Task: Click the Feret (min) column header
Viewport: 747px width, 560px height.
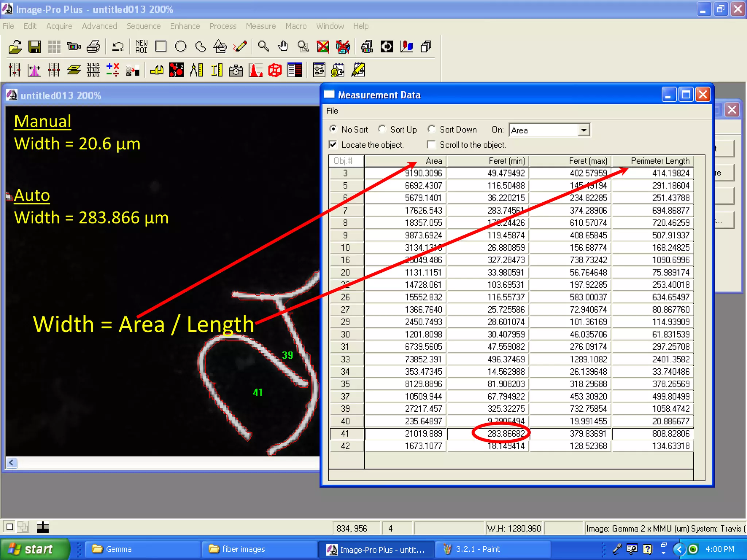Action: coord(488,161)
